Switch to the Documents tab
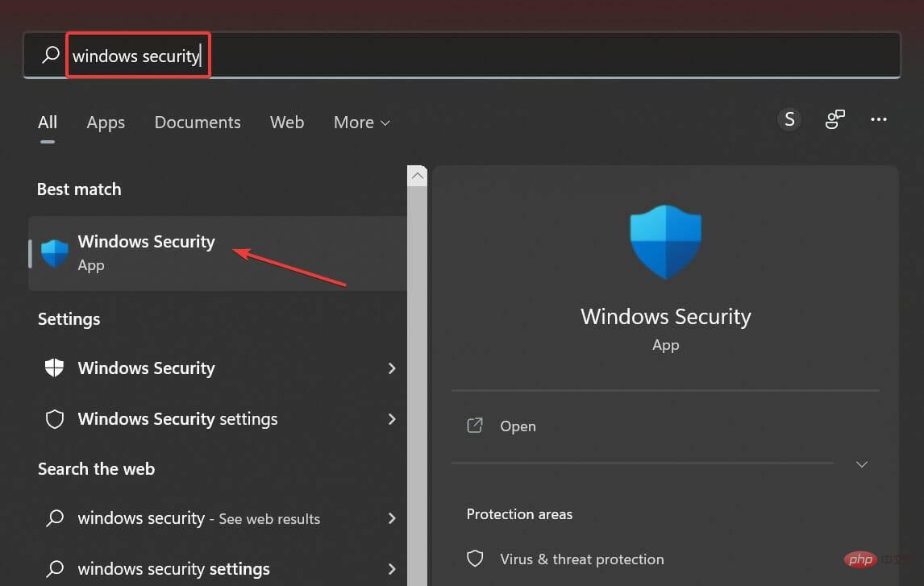The width and height of the screenshot is (924, 586). (x=197, y=122)
